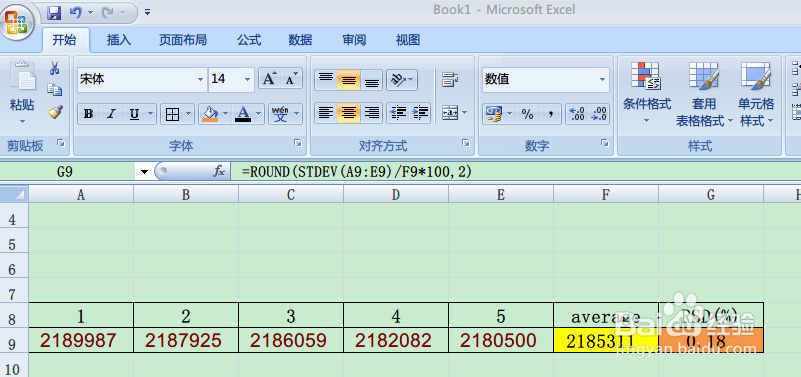Viewport: 801px width, 377px height.
Task: Open the 宋体 font name dropdown
Action: point(200,80)
